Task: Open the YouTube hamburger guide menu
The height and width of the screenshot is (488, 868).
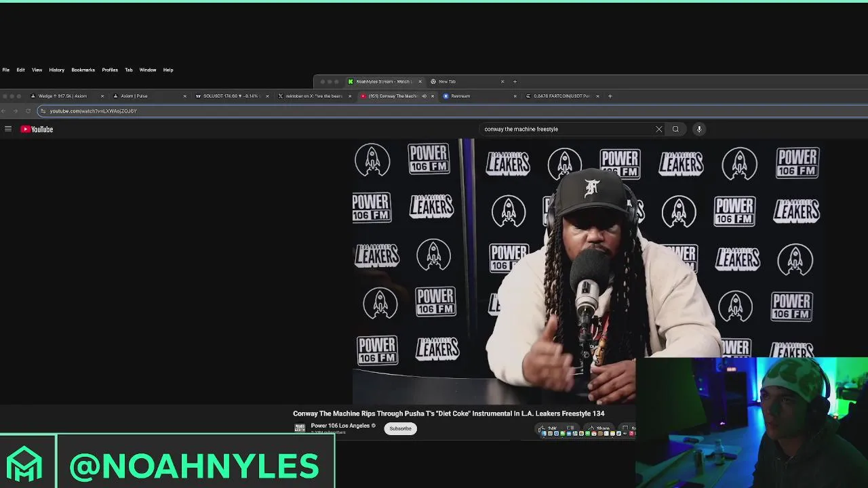Action: [8, 129]
